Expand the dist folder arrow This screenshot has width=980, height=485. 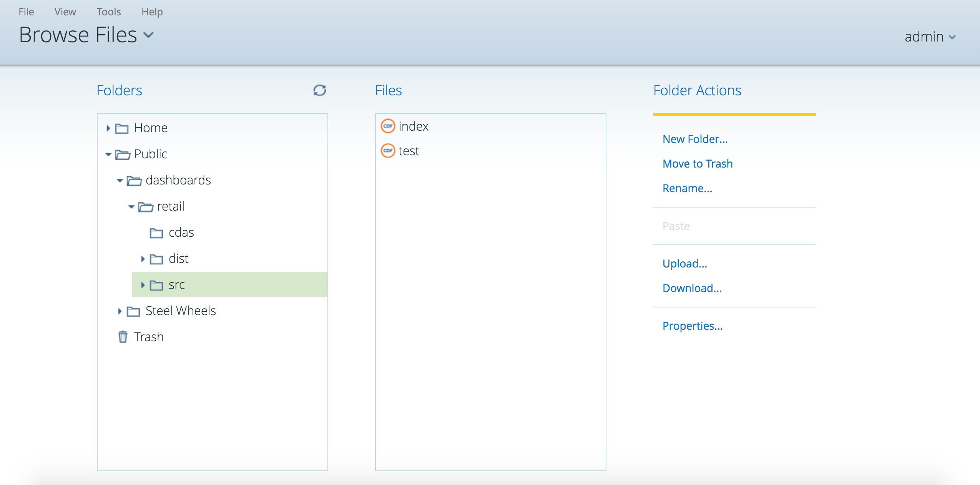click(x=143, y=259)
